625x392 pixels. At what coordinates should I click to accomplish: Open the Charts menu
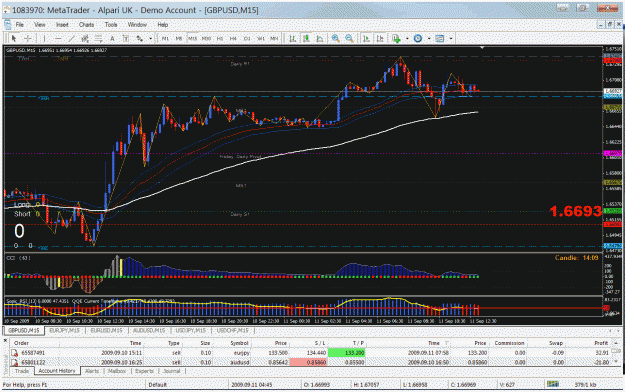[86, 25]
